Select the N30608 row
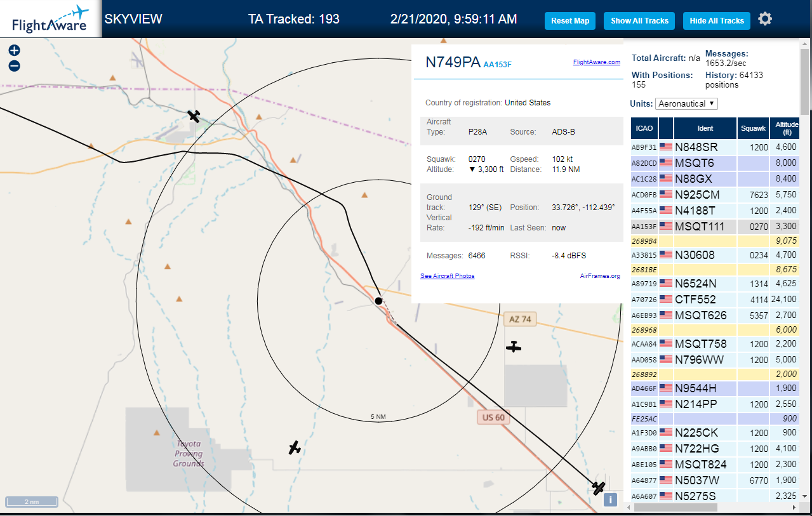Viewport: 812px width, 516px height. pyautogui.click(x=715, y=255)
